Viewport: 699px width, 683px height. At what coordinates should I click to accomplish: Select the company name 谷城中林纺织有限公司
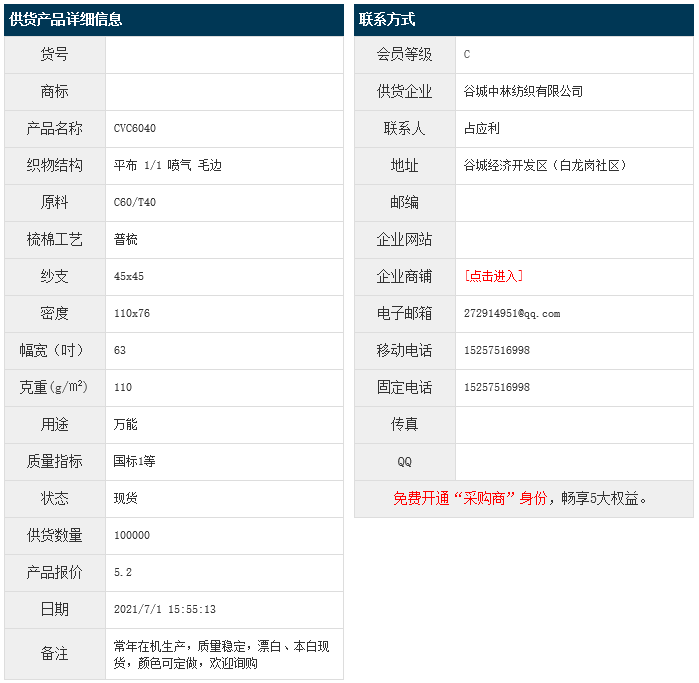(x=523, y=92)
